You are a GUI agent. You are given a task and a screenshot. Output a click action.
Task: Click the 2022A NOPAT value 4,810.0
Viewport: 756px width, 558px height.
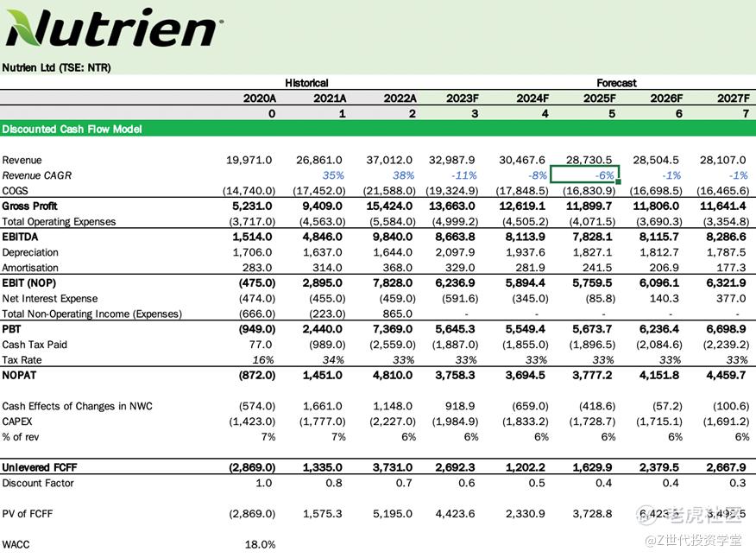(392, 376)
